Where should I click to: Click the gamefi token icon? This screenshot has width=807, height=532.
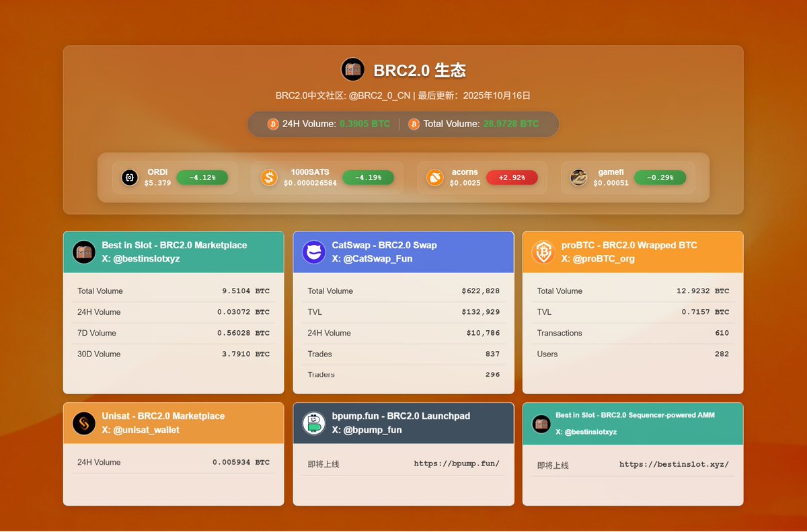pos(579,178)
